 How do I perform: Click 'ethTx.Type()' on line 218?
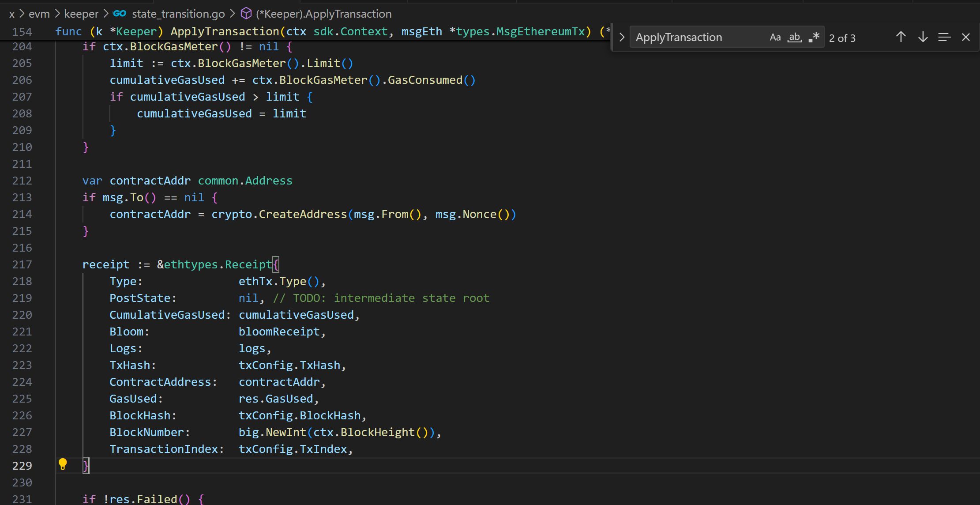pos(279,281)
